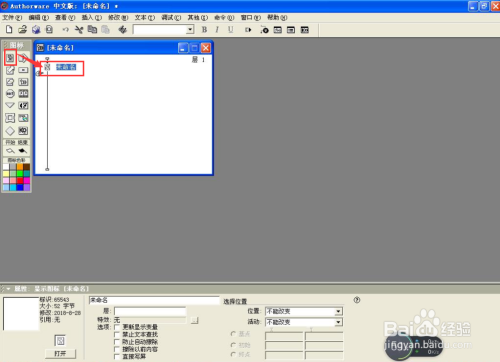Select the Display icon in the icon palette
The height and width of the screenshot is (362, 500).
pyautogui.click(x=10, y=58)
